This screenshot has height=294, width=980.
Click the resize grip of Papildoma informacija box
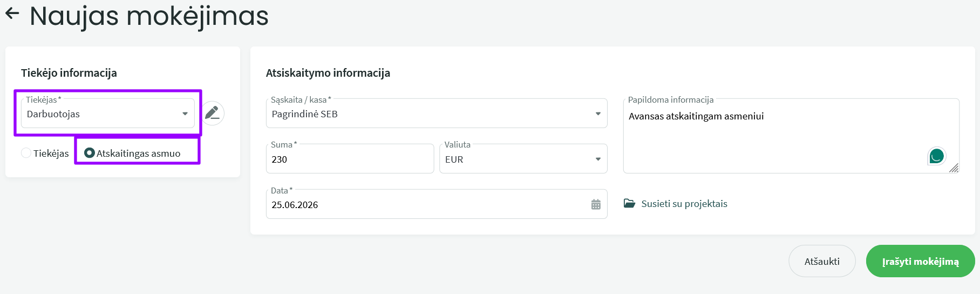coord(954,168)
